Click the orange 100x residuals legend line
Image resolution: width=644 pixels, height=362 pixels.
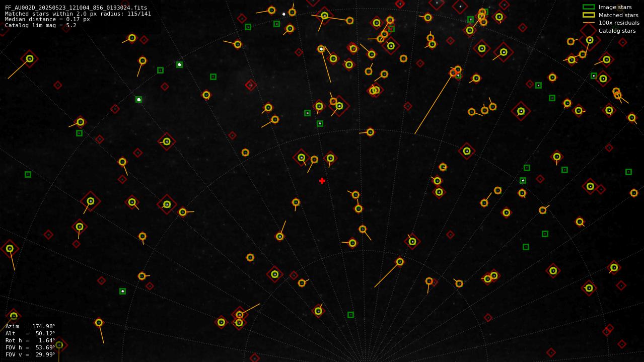[x=589, y=23]
